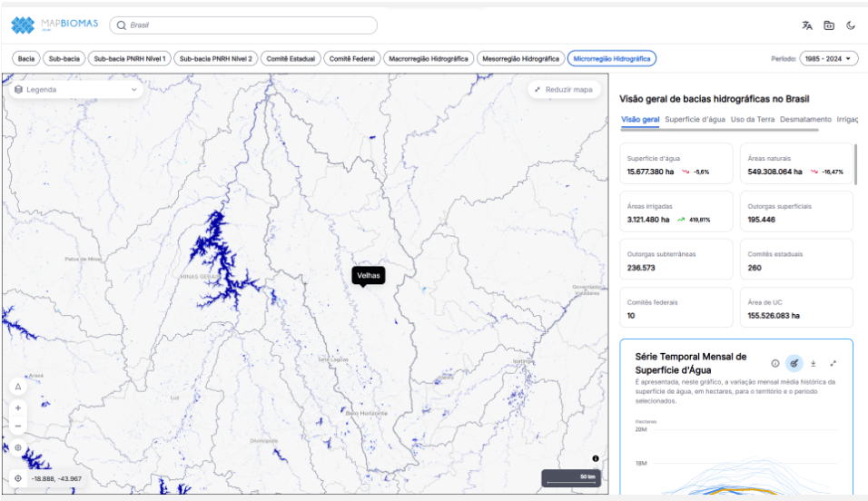
Task: Select the Microrregião Hidrográfica filter chip
Action: (x=612, y=59)
